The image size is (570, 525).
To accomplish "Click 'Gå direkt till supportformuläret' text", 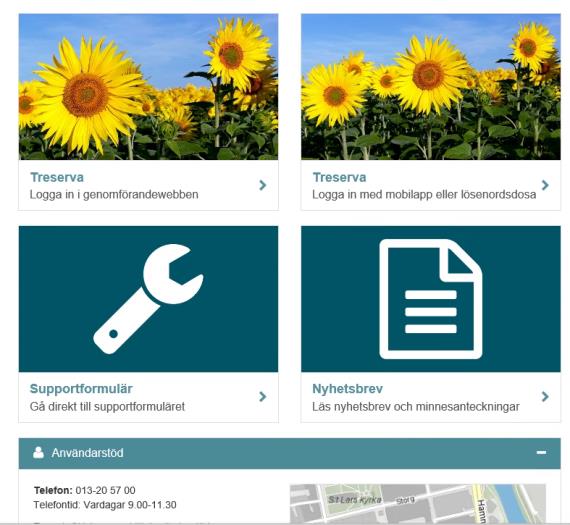I will [107, 406].
